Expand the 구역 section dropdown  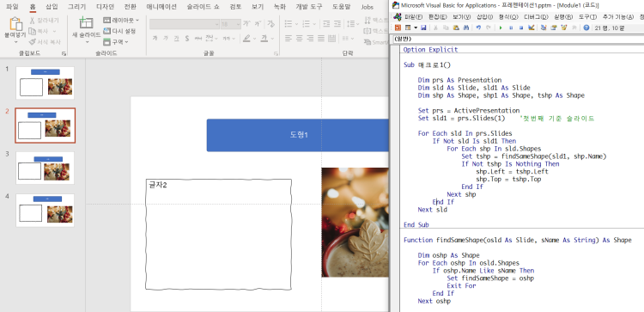pos(116,41)
